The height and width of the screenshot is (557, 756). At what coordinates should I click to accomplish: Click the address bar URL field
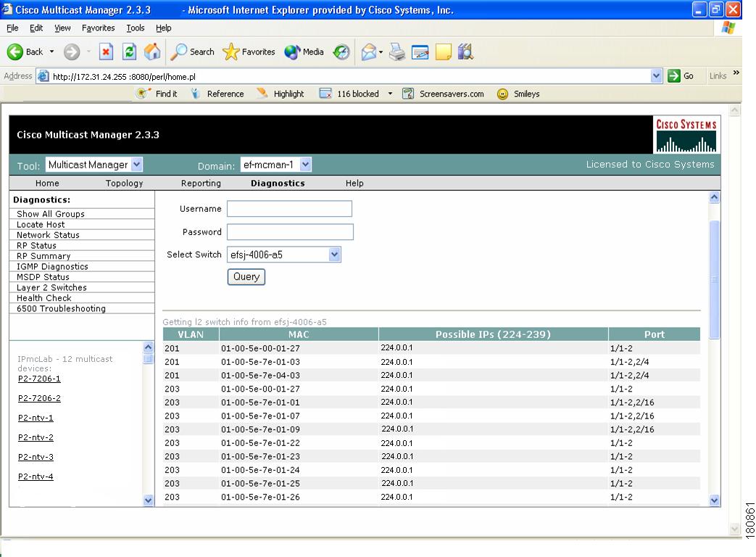point(349,76)
